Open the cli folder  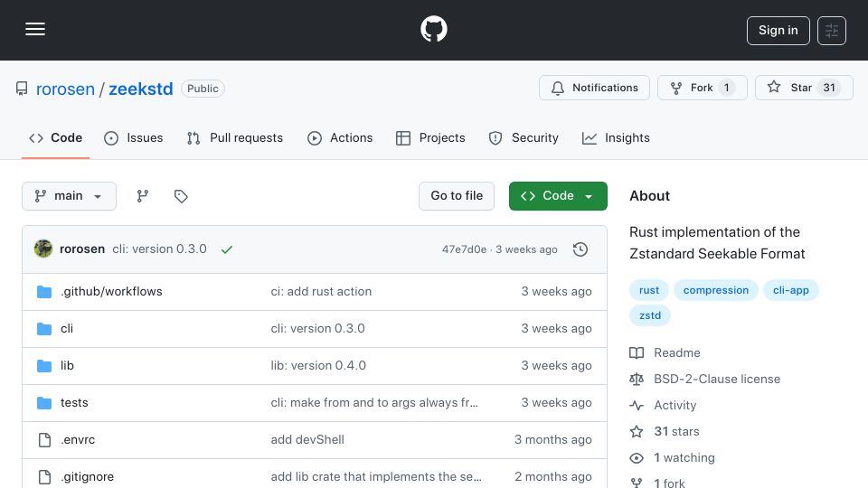67,329
